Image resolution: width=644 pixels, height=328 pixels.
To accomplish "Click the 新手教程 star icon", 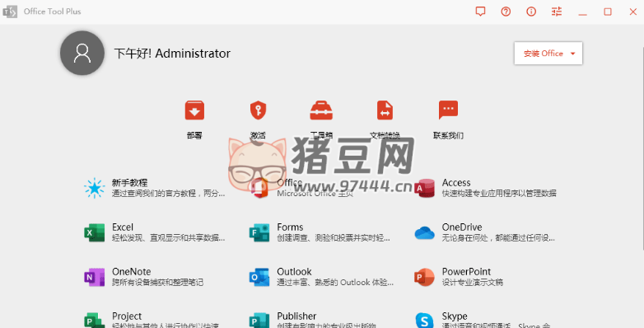I will point(94,188).
